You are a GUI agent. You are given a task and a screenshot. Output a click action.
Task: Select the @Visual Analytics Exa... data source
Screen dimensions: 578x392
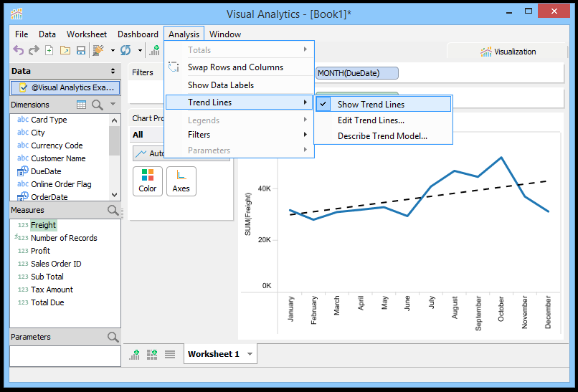pos(65,87)
